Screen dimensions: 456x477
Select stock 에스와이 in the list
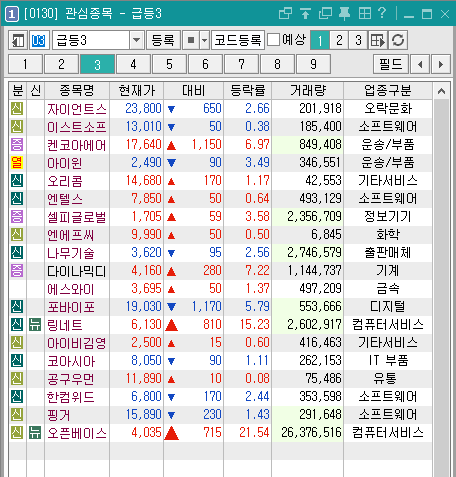coord(71,289)
